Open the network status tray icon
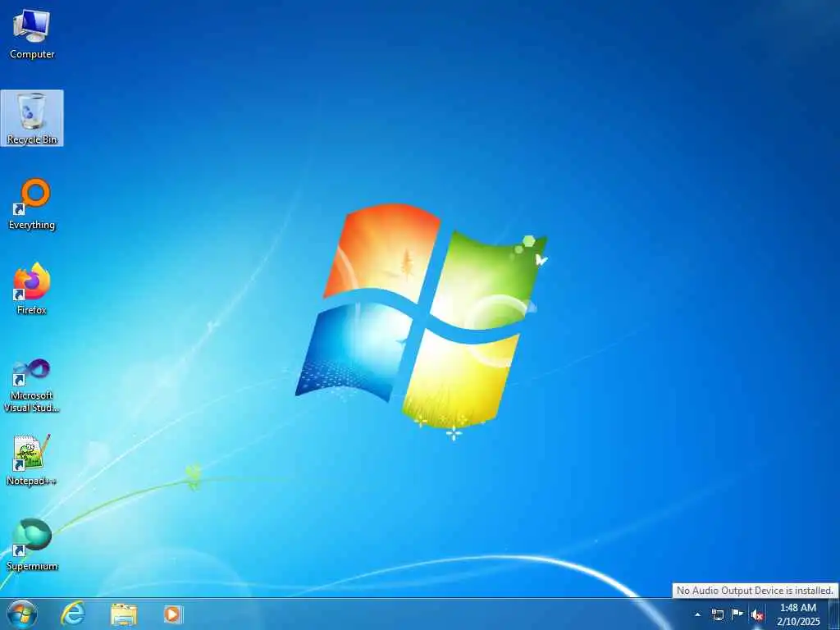 point(717,614)
